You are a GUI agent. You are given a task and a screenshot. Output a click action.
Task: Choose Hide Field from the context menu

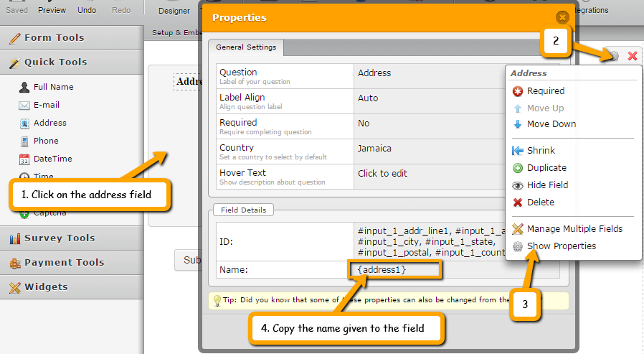(547, 185)
